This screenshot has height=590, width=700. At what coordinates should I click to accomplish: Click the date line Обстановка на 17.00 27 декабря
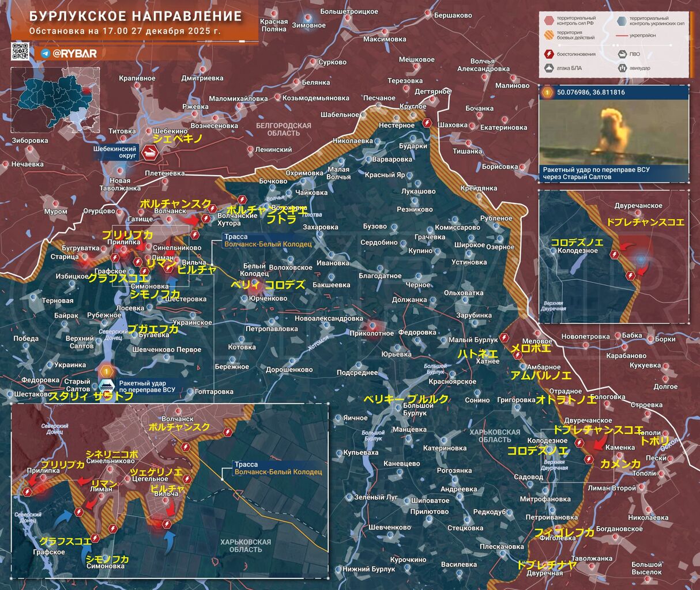point(125,31)
